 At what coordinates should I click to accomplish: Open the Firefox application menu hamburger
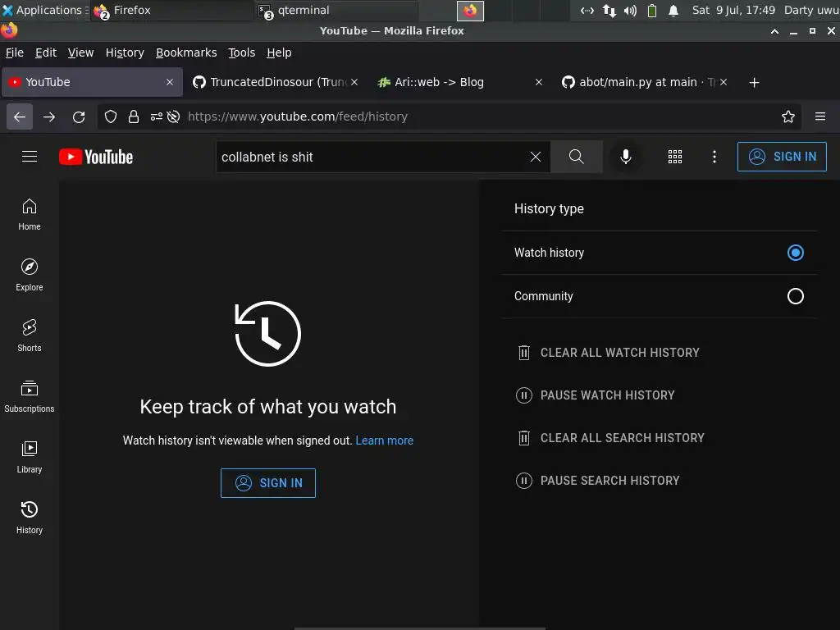(820, 116)
